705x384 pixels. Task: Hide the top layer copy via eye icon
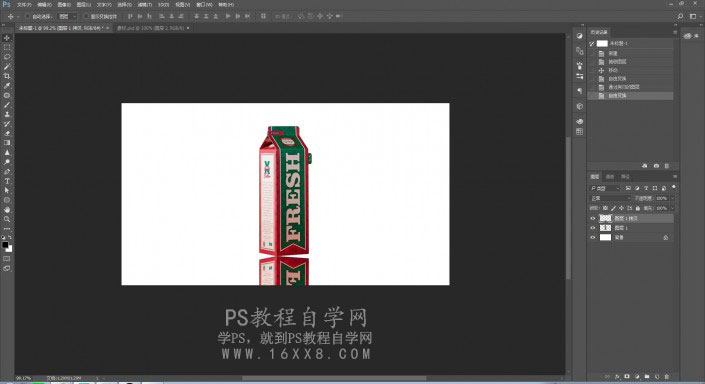[593, 219]
